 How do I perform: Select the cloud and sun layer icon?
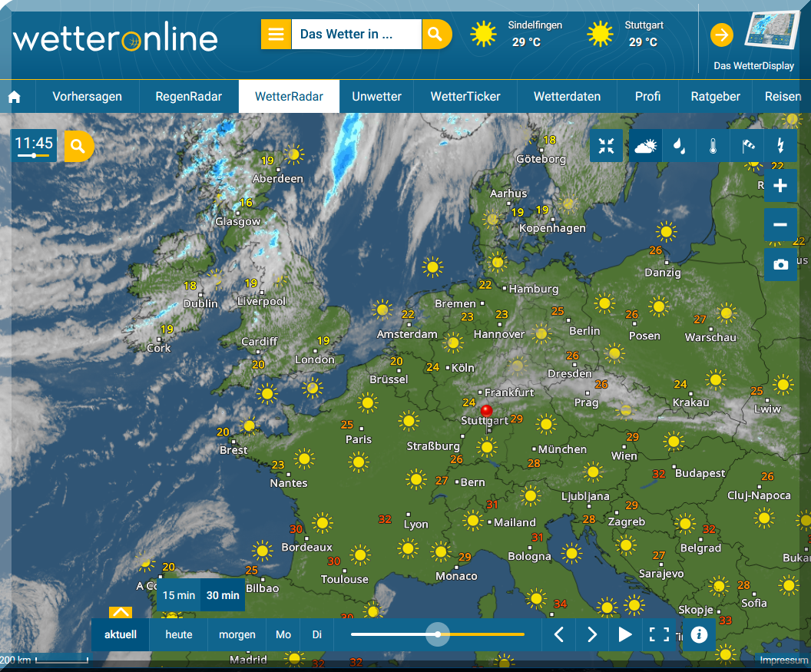pyautogui.click(x=646, y=145)
